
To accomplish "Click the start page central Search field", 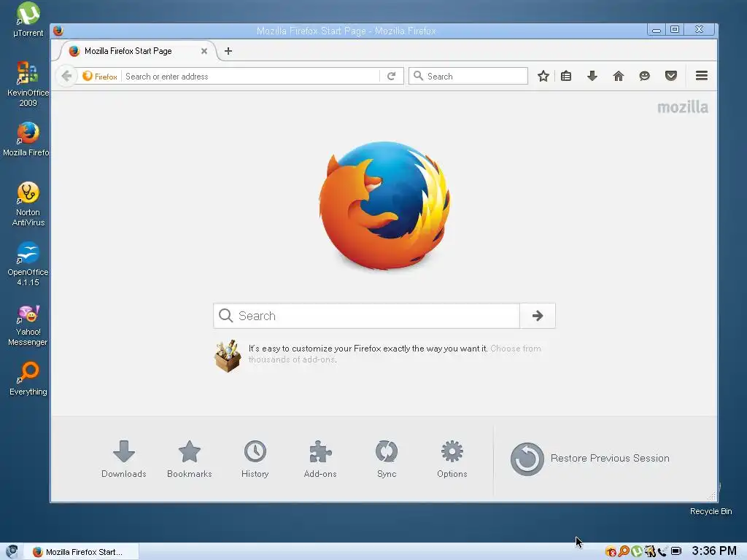I will point(366,316).
